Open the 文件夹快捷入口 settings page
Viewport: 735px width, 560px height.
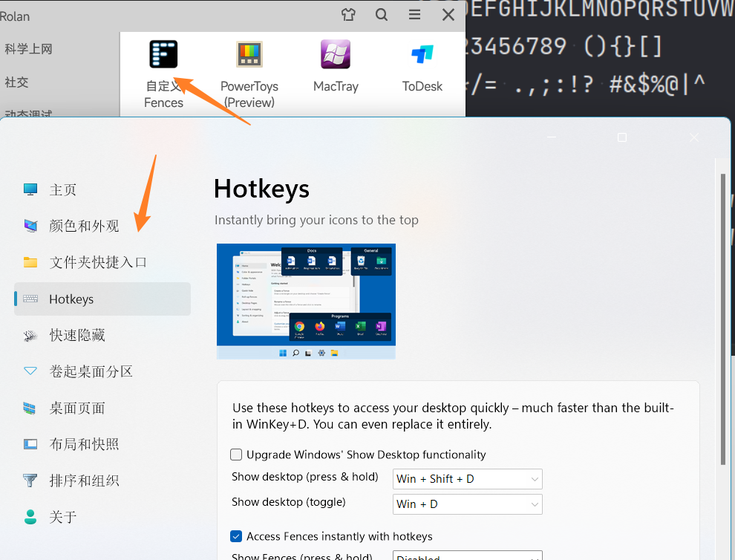point(102,262)
